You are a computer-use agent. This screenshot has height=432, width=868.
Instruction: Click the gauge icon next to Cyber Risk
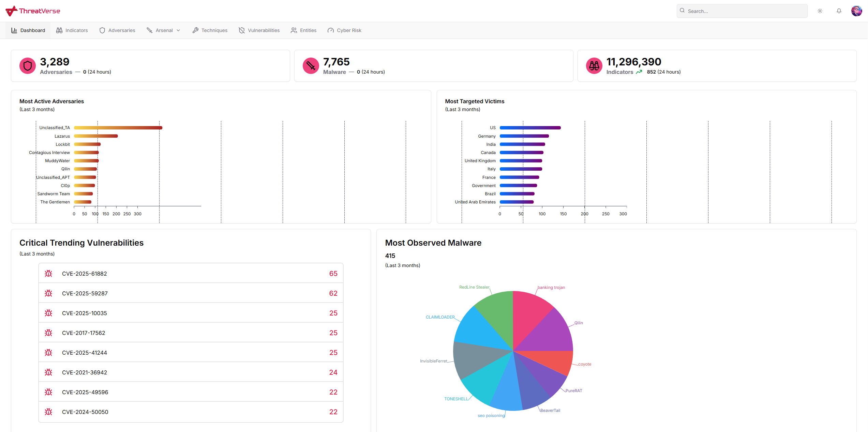tap(330, 30)
